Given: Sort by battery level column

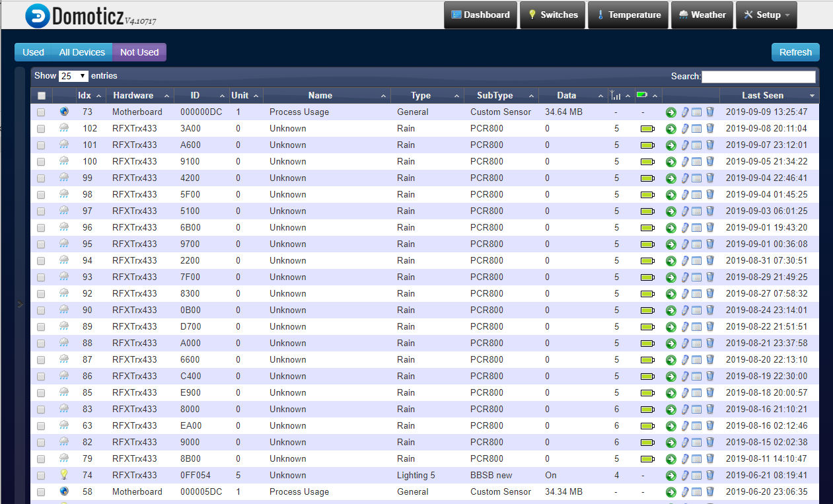Looking at the screenshot, I should click(x=647, y=96).
